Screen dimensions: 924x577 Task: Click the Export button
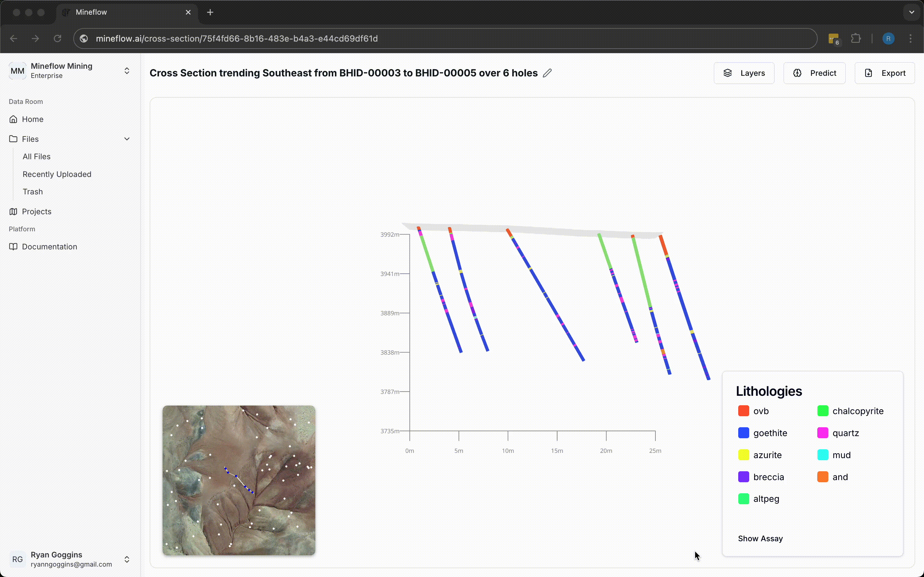[884, 73]
